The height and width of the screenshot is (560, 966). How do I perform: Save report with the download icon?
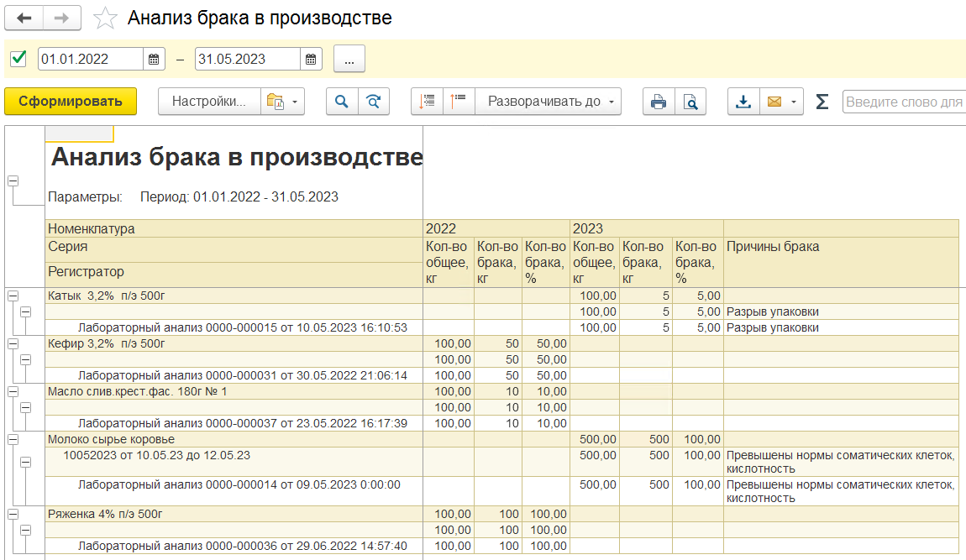tap(743, 101)
